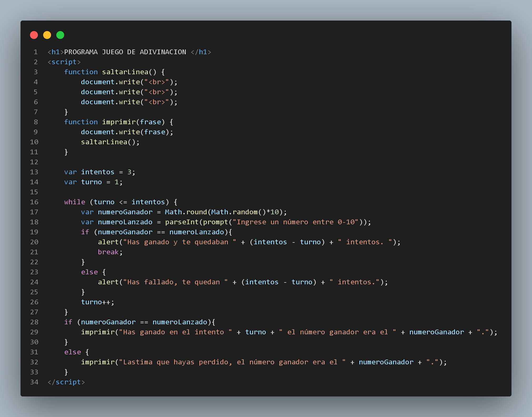Click the 'saltarLinea();' call on line 10
The width and height of the screenshot is (532, 417).
pyautogui.click(x=110, y=142)
